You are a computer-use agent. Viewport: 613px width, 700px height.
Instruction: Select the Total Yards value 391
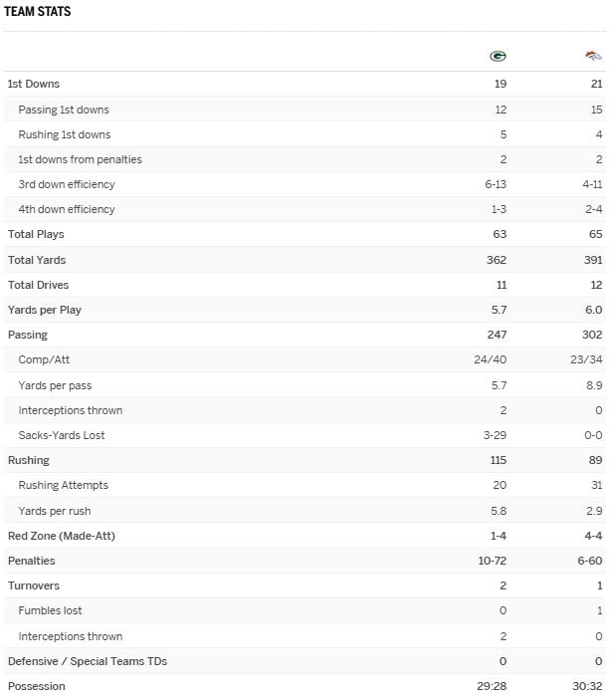click(x=593, y=260)
